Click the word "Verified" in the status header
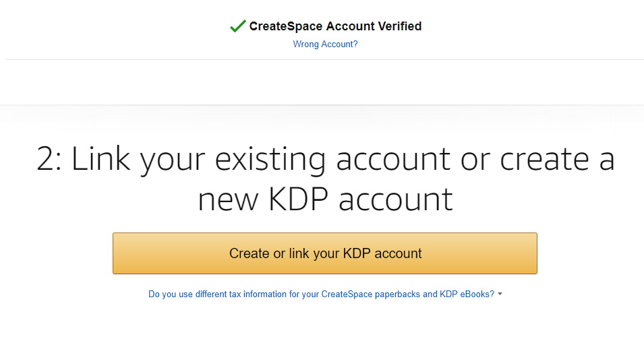The height and width of the screenshot is (343, 644). [397, 26]
